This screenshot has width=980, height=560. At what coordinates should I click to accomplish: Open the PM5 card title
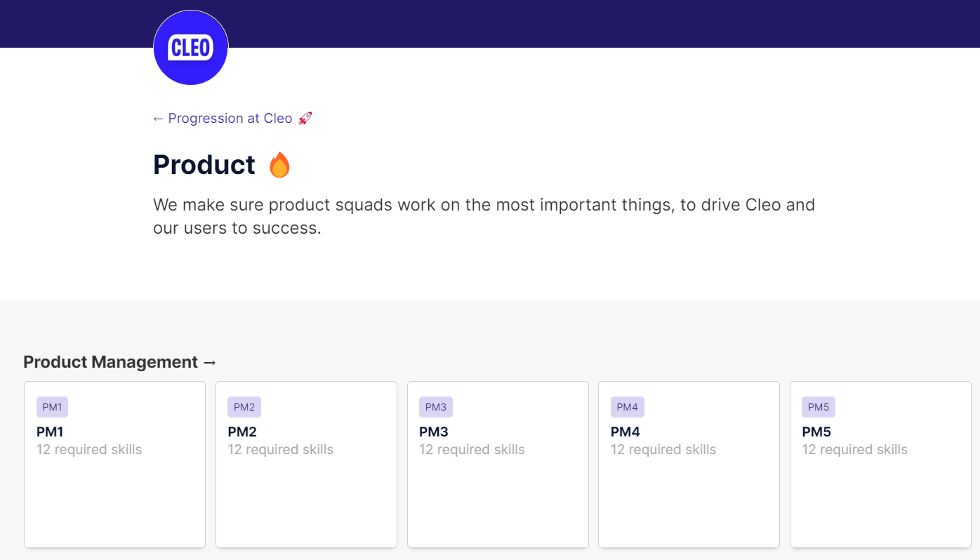pyautogui.click(x=816, y=432)
